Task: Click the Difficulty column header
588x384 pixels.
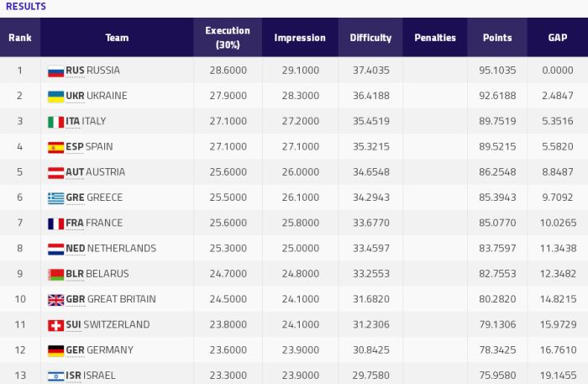Action: (x=370, y=38)
